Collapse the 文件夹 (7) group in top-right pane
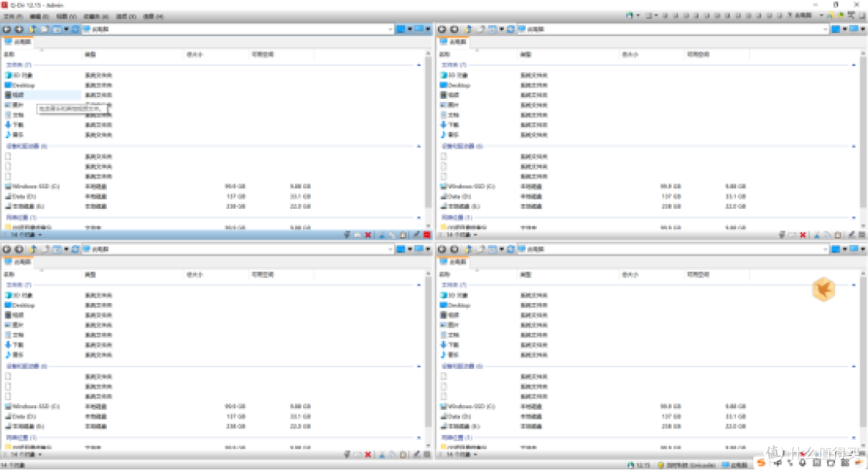 point(854,65)
